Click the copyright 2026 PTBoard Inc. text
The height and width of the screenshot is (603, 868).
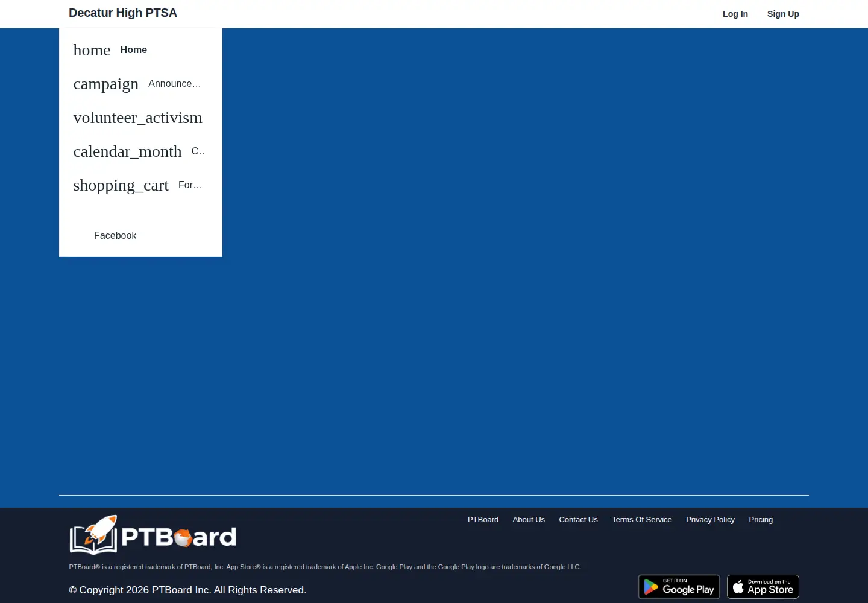point(188,590)
